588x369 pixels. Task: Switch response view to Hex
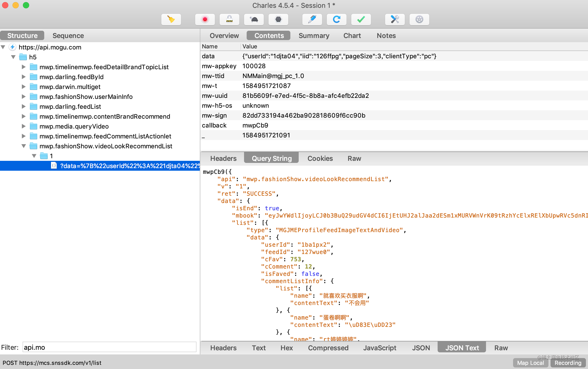point(286,348)
